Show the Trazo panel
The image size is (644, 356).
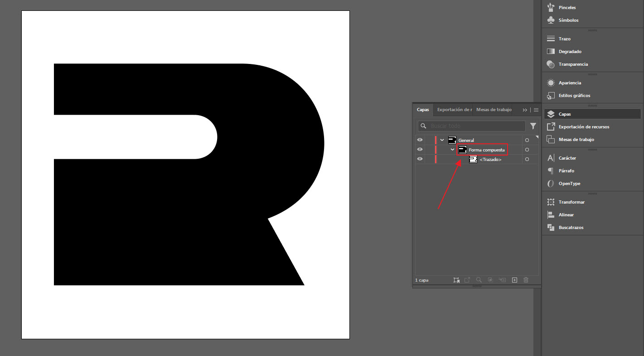[592, 39]
